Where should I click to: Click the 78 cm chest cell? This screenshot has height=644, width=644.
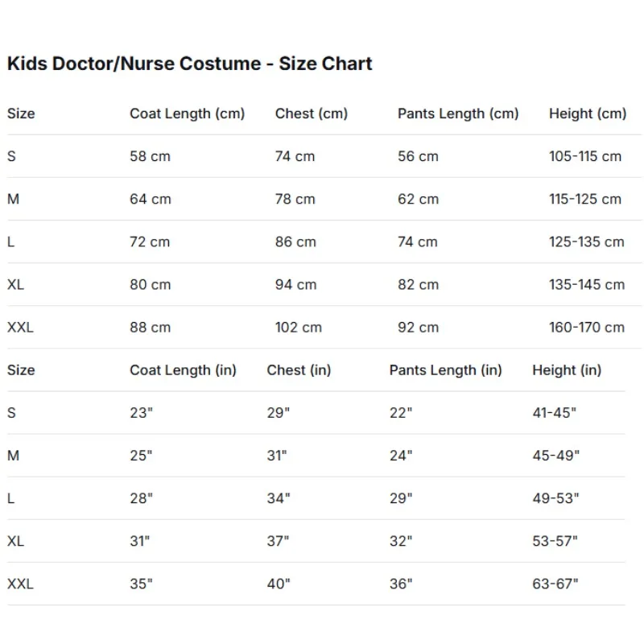pos(295,199)
